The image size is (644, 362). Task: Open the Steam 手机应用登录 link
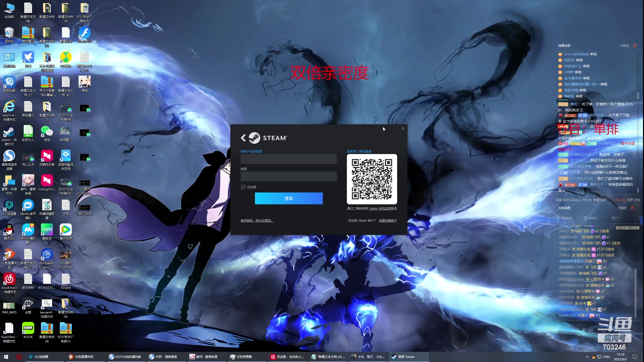(x=383, y=208)
